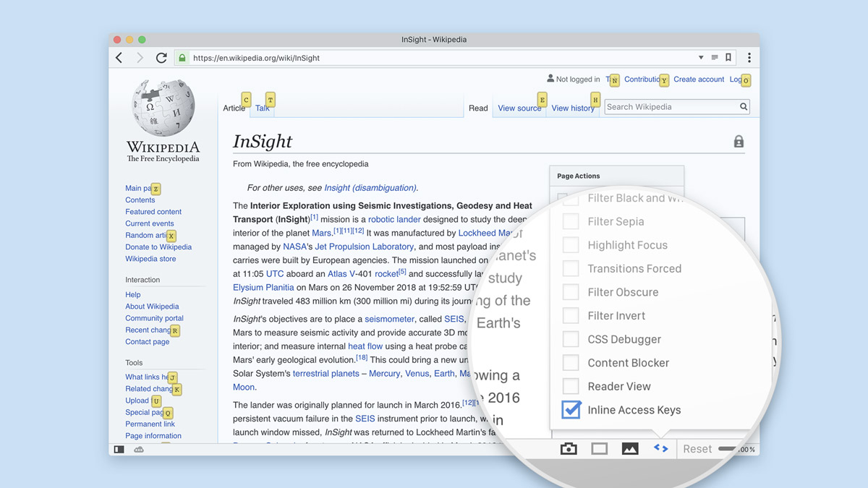868x488 pixels.
Task: Bookmark the page with the bookmark icon
Action: point(728,58)
